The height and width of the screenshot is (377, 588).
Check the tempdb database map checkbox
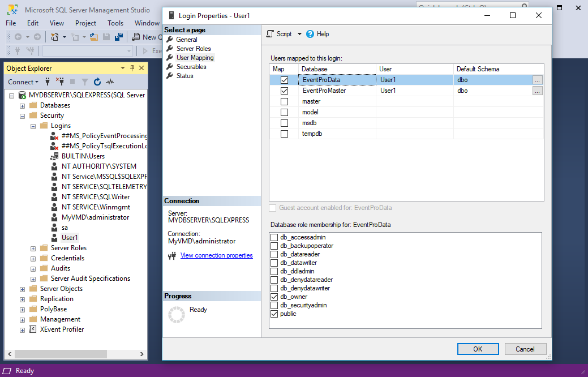[x=284, y=134]
